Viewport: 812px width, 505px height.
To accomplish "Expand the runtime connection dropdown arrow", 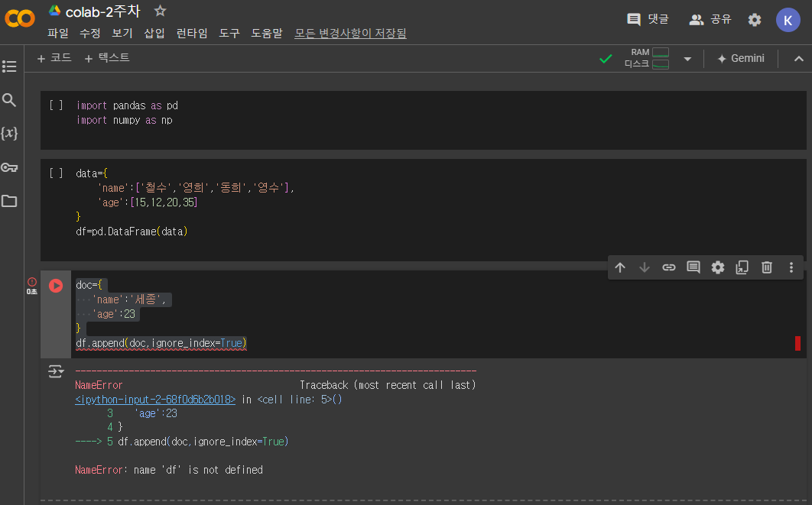I will (687, 59).
